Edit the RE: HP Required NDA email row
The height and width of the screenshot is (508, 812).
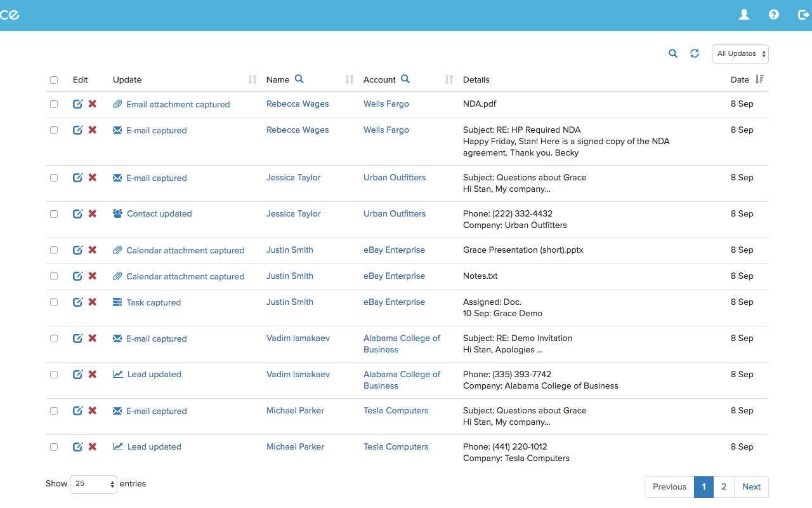click(77, 130)
